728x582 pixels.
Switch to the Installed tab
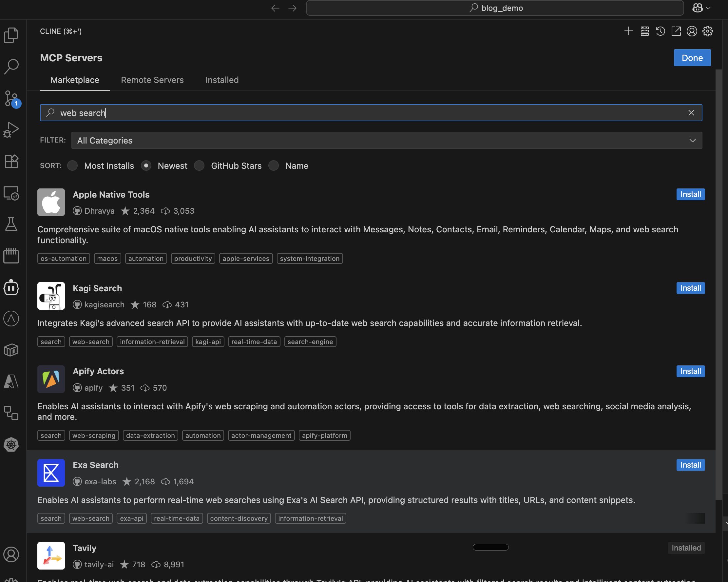click(222, 80)
